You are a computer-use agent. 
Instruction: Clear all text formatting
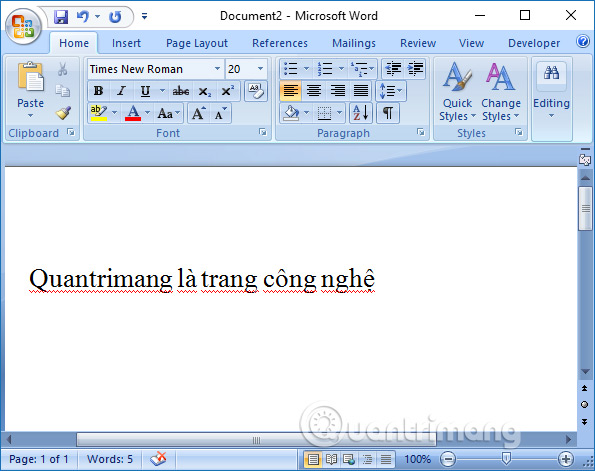(256, 91)
